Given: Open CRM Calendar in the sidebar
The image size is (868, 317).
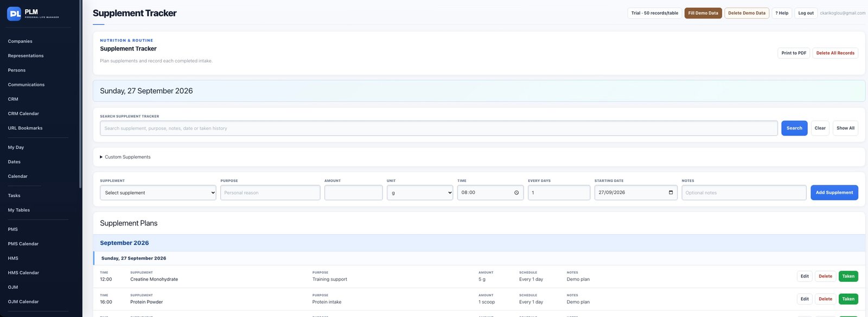Looking at the screenshot, I should (23, 114).
